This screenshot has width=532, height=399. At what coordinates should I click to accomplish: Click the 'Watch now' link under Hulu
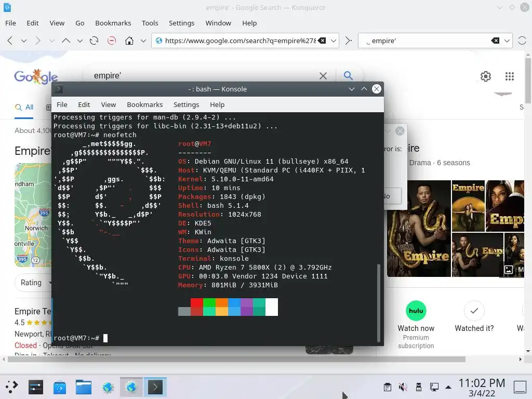tap(416, 328)
